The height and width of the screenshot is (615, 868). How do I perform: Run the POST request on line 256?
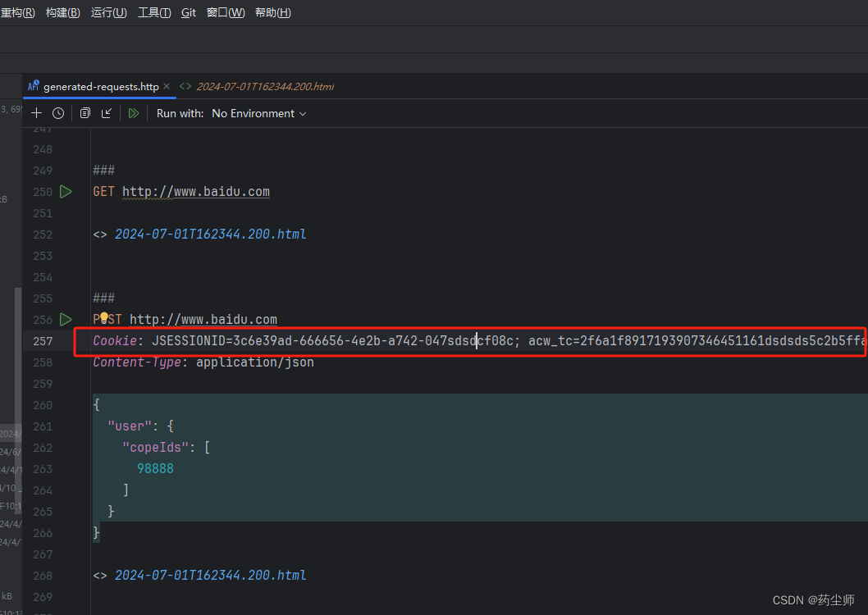click(66, 319)
